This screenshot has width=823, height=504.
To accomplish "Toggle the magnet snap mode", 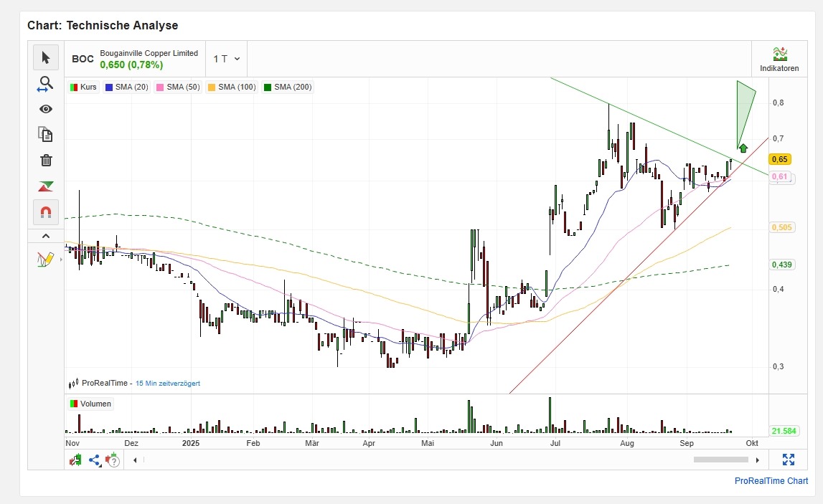I will [x=46, y=212].
